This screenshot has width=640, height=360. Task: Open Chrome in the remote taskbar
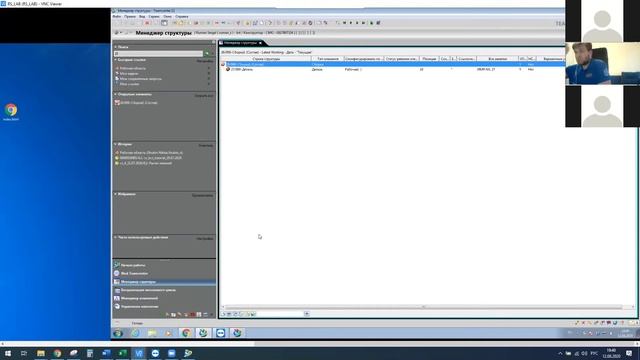tap(186, 333)
